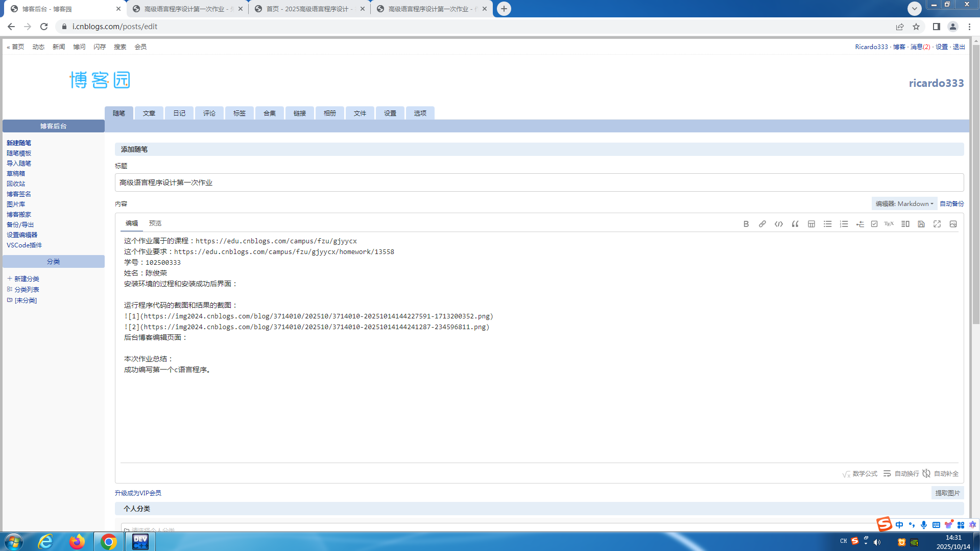Select the [未分类] folder item
Screen dimensions: 980x551
pyautogui.click(x=22, y=300)
